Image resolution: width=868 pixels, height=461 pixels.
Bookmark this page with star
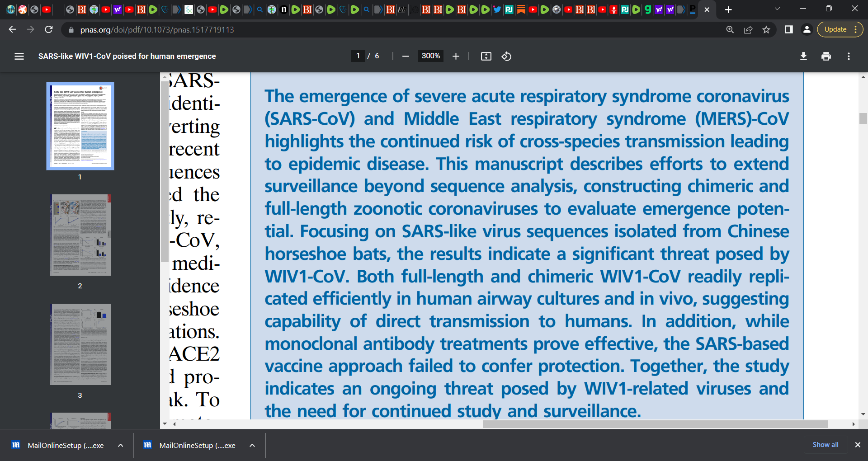click(x=766, y=29)
